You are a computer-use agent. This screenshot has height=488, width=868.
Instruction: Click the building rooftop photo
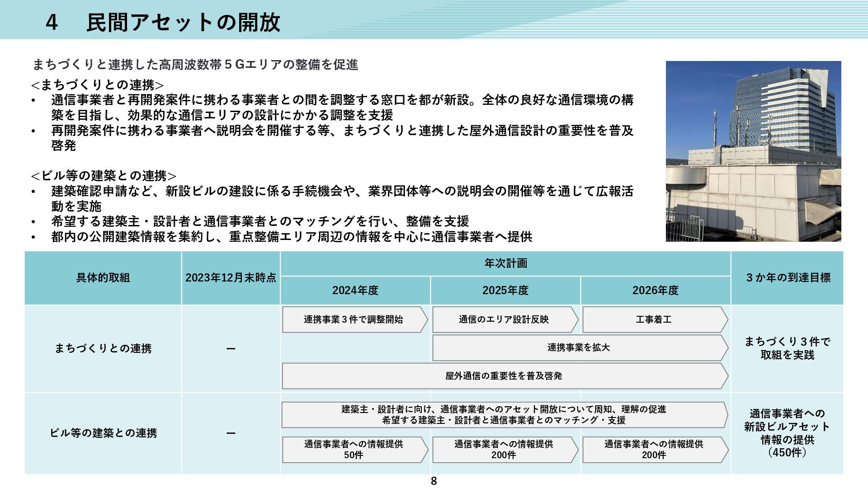pyautogui.click(x=753, y=151)
